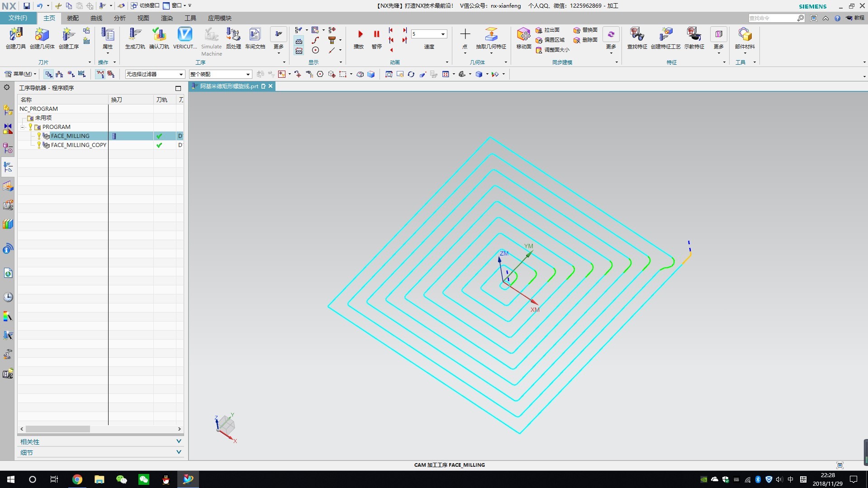The width and height of the screenshot is (868, 488).
Task: Close the 阿基米德矩形螺旋线.prt tab
Action: pos(270,86)
